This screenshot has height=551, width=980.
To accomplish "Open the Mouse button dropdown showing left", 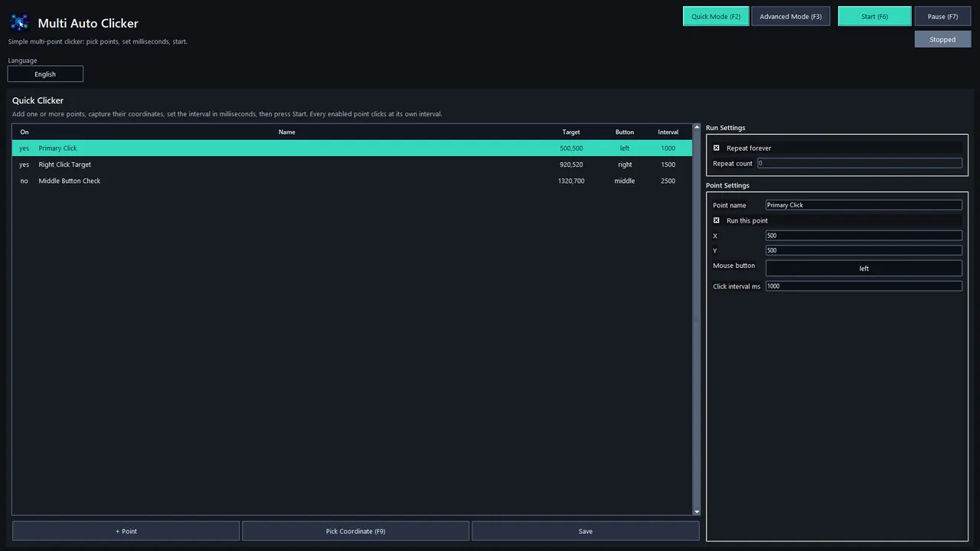I will (x=864, y=269).
